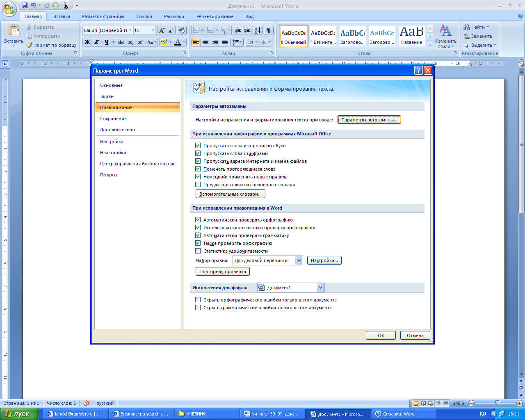Open font name dropdown (Calibri)
525x420 pixels.
point(130,30)
